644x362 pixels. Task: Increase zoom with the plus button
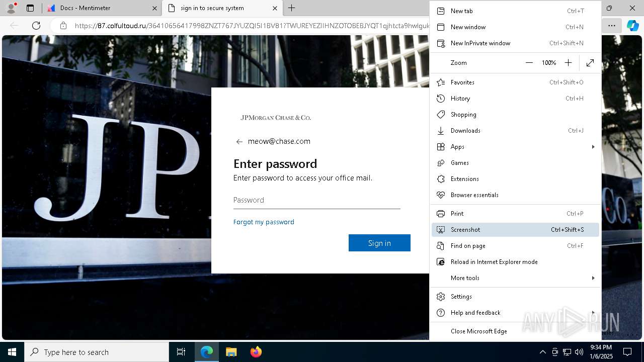pos(568,63)
